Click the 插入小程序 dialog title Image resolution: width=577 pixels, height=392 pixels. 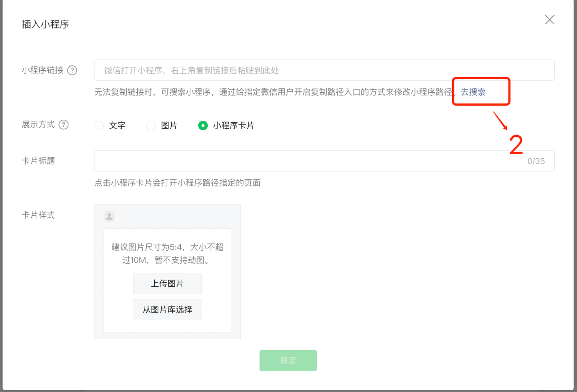[x=45, y=24]
